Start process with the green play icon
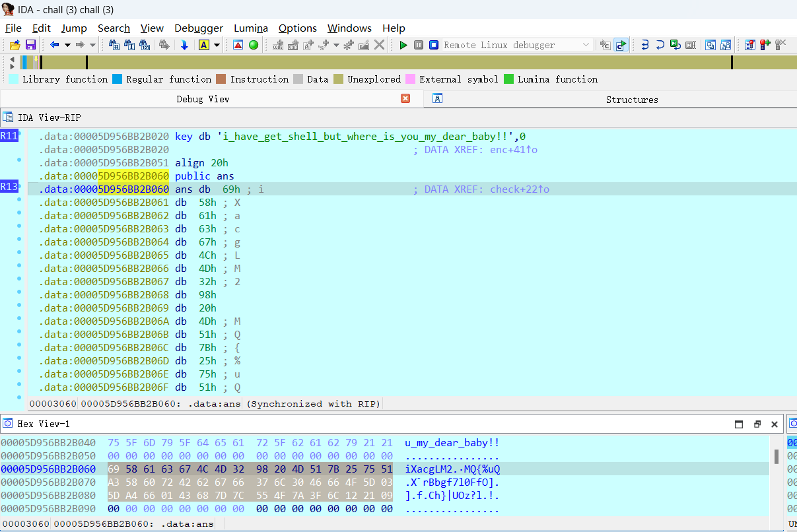 [403, 45]
